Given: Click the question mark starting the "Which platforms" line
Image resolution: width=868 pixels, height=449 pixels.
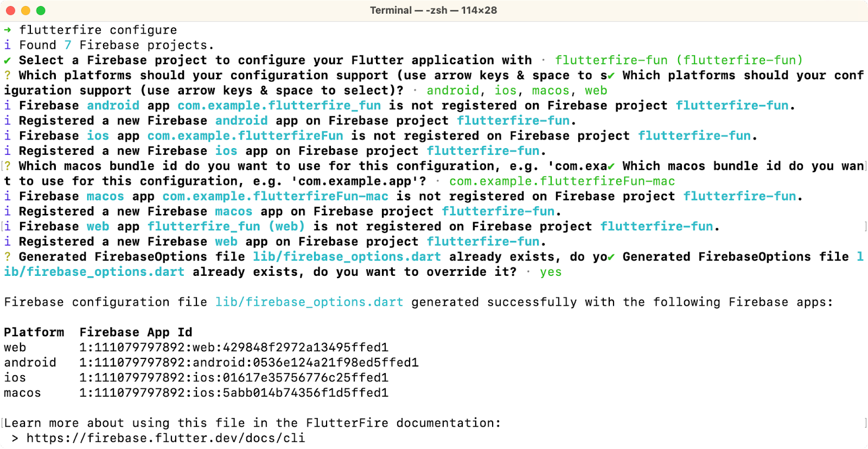Looking at the screenshot, I should 8,75.
